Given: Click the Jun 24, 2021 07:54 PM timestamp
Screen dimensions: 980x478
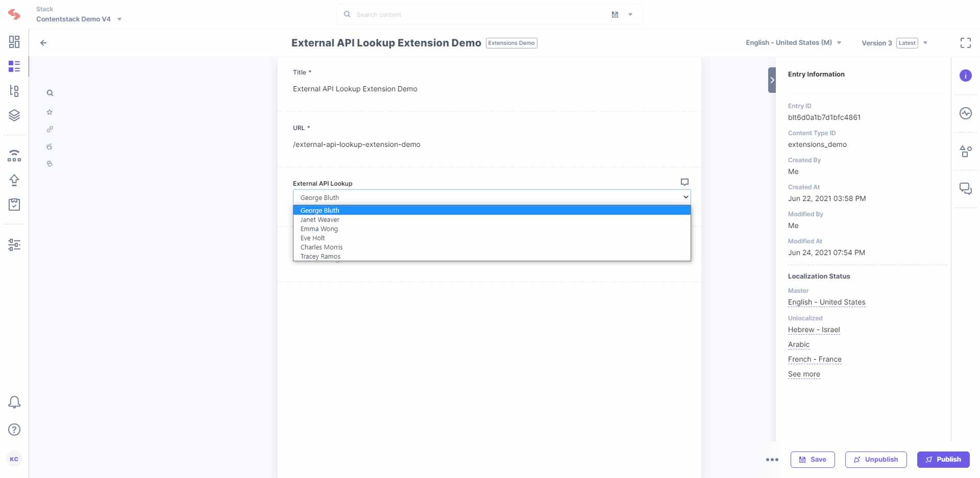Looking at the screenshot, I should pos(826,253).
